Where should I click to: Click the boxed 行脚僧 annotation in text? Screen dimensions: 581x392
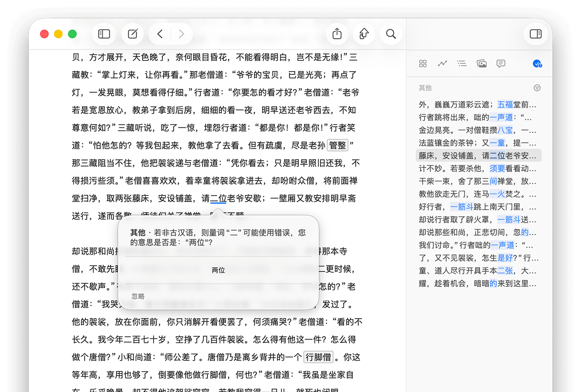tap(318, 357)
